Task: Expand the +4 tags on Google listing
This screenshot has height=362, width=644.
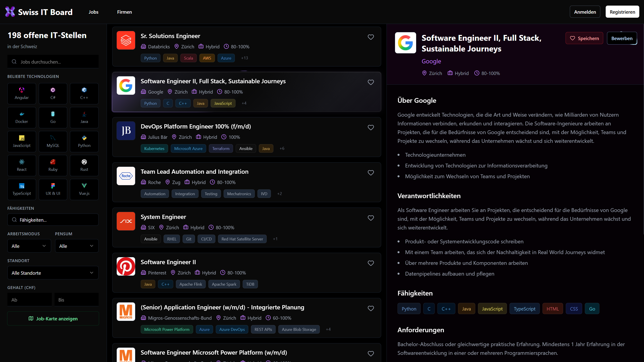Action: [x=244, y=103]
